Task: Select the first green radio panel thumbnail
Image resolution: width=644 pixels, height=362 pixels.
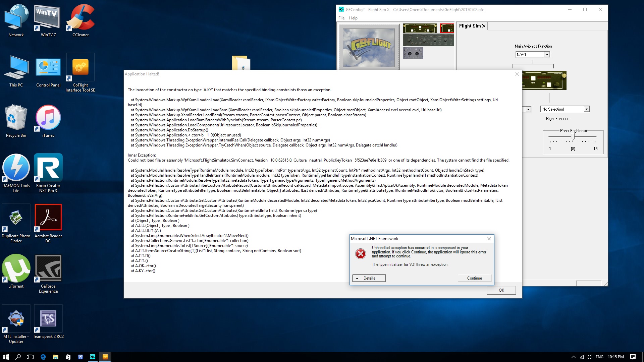Action: coord(420,28)
